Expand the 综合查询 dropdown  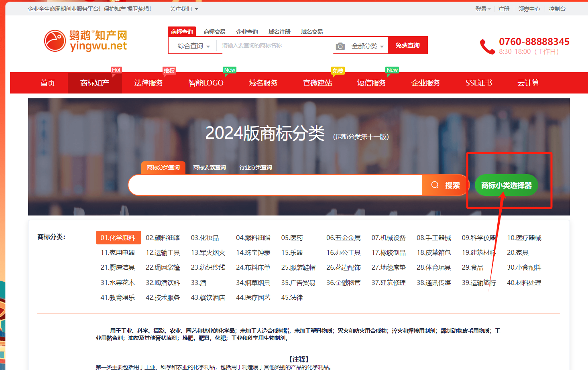[194, 46]
